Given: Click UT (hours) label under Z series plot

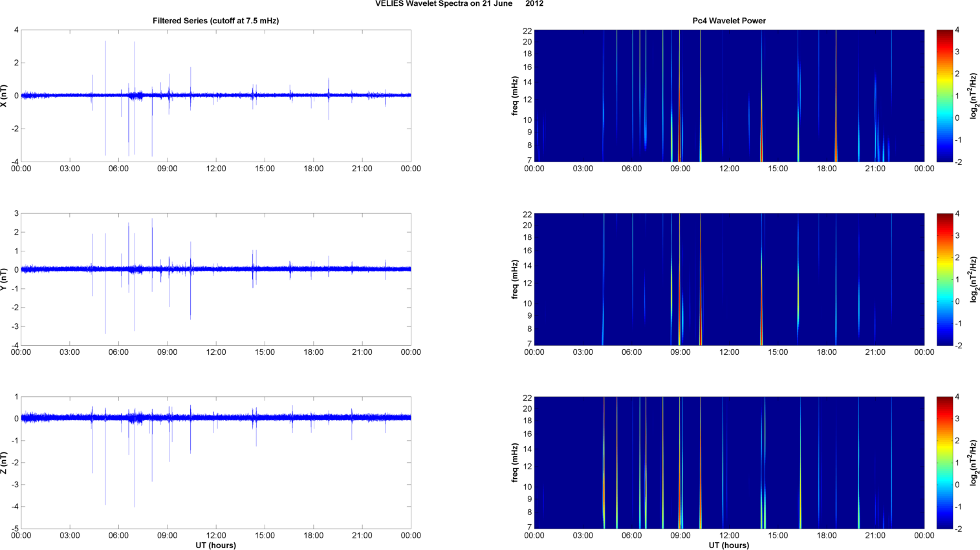Looking at the screenshot, I should click(x=215, y=545).
